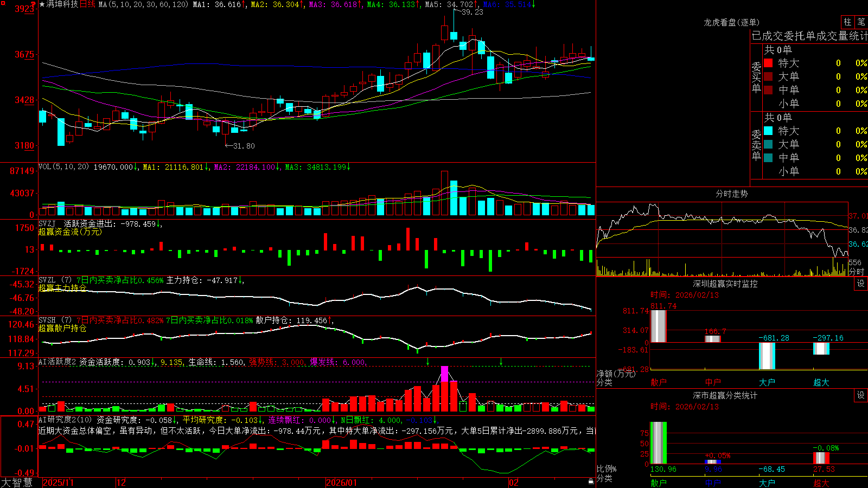Select the AI研究度2(10) indicator title
868x488 pixels.
point(65,420)
